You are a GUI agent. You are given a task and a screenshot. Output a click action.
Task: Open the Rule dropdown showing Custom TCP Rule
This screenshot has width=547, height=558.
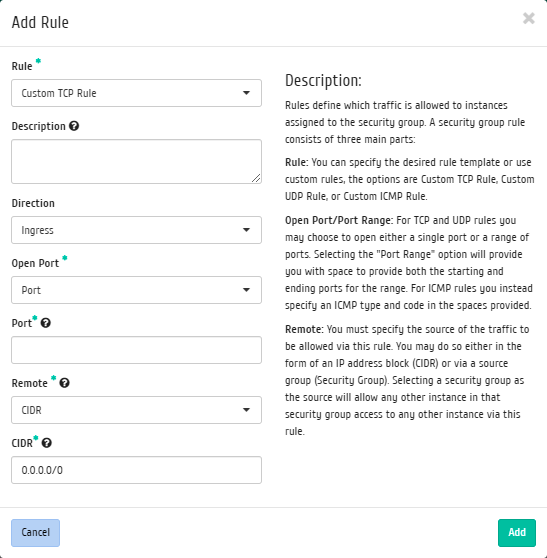(x=136, y=93)
